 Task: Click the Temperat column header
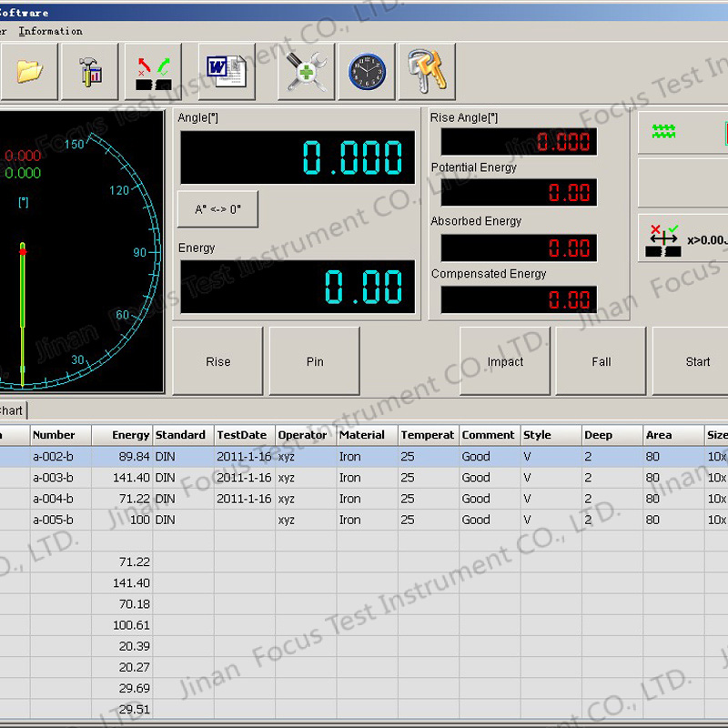coord(429,435)
